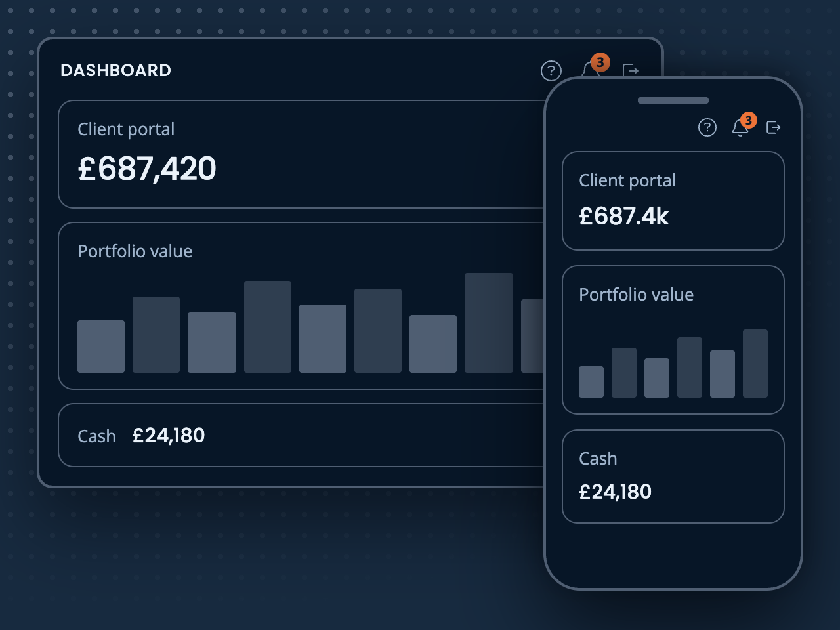Open notifications bell on the phone view
Image resolution: width=840 pixels, height=630 pixels.
click(x=740, y=128)
